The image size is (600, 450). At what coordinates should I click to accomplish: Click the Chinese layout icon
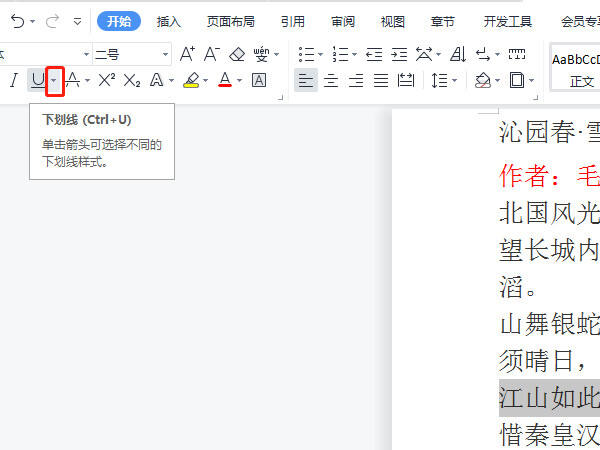click(424, 54)
